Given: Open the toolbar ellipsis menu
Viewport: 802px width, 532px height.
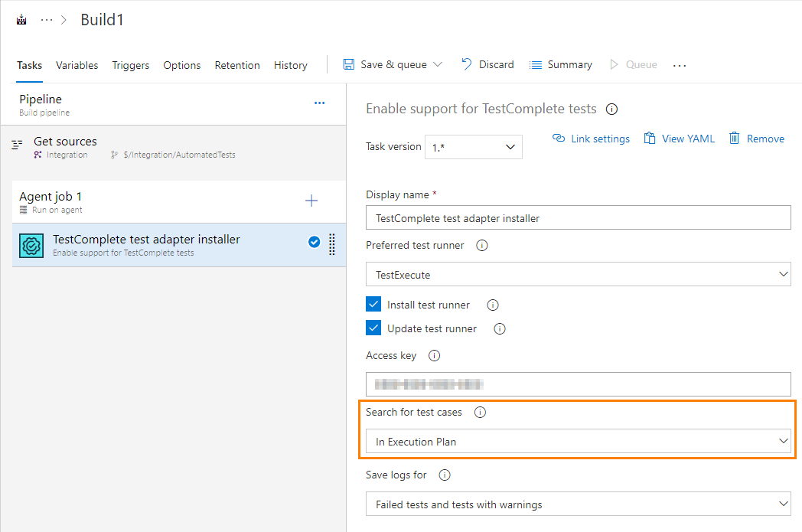Looking at the screenshot, I should [680, 65].
